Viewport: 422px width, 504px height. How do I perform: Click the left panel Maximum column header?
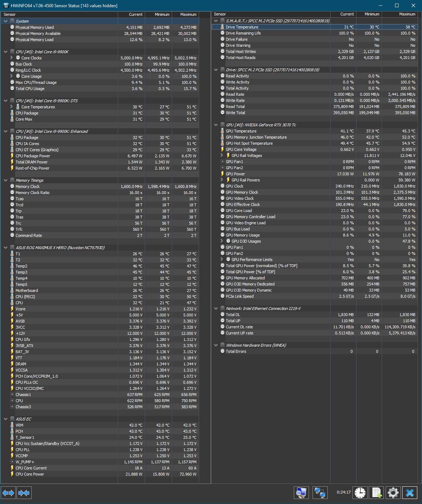click(x=185, y=14)
